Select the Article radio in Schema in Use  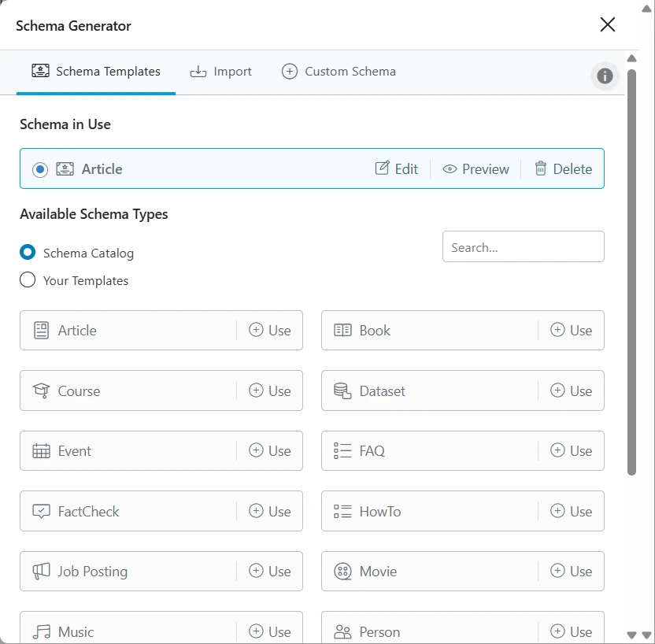coord(40,169)
